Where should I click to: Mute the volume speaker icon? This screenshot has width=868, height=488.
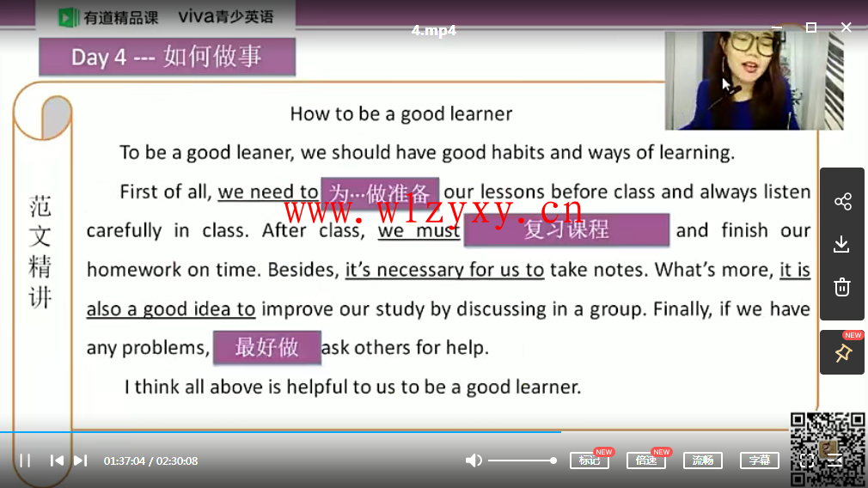coord(474,461)
